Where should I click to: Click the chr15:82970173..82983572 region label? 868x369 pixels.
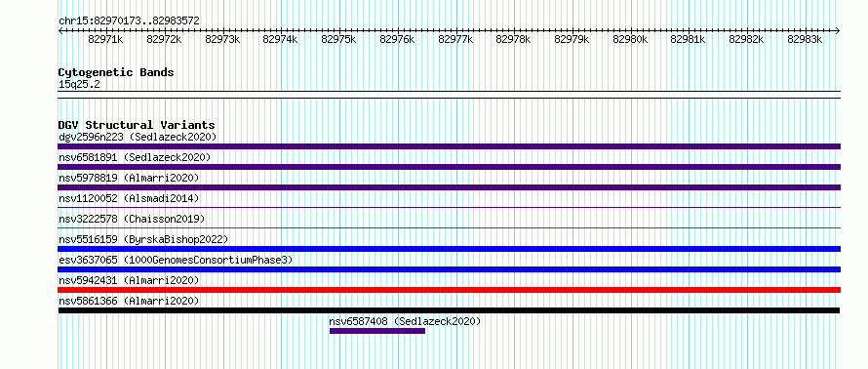[129, 21]
